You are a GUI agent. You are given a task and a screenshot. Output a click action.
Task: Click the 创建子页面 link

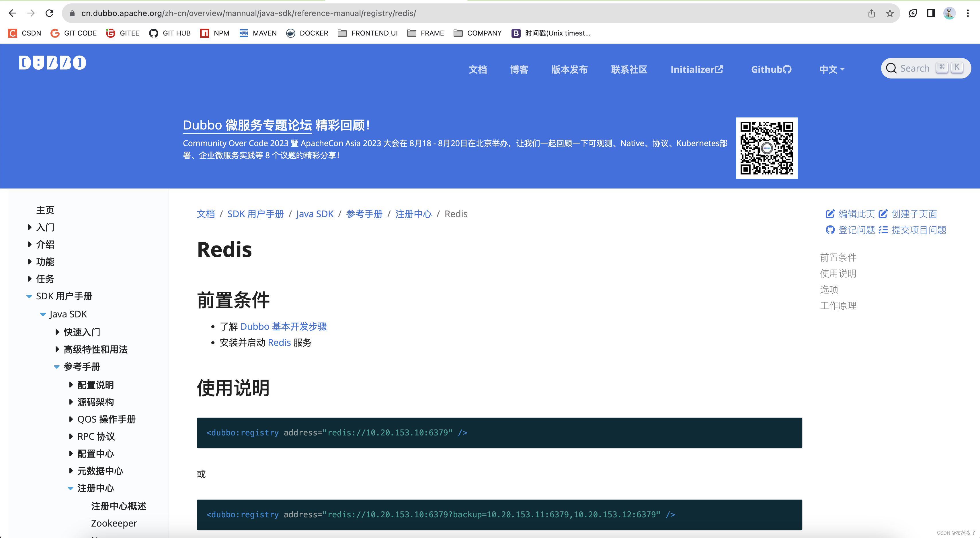pos(908,214)
